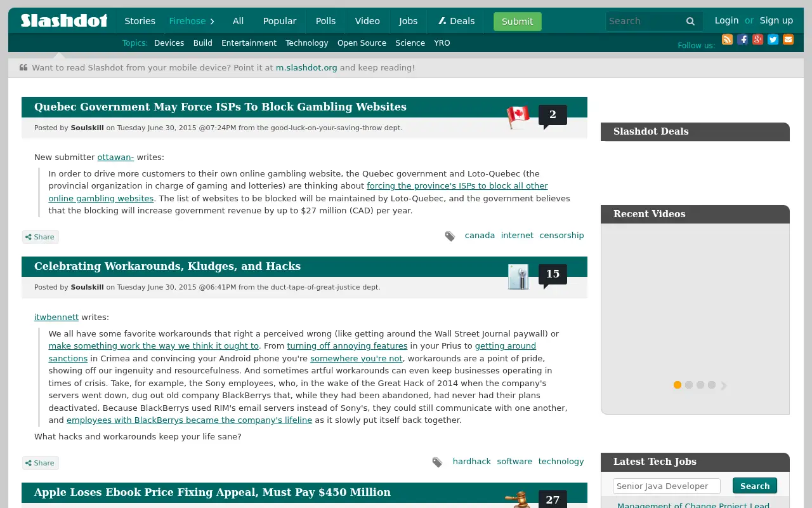Select the last gray dot in Recent Videos
This screenshot has height=508, width=812.
click(712, 385)
